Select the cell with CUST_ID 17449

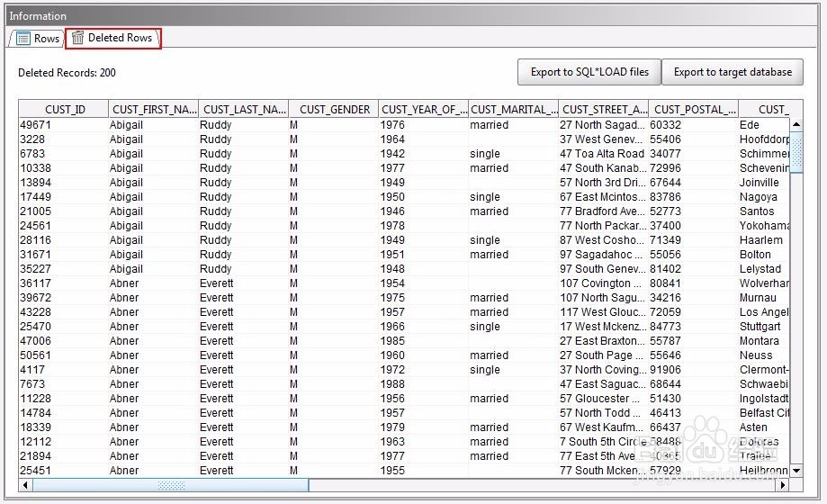click(63, 197)
